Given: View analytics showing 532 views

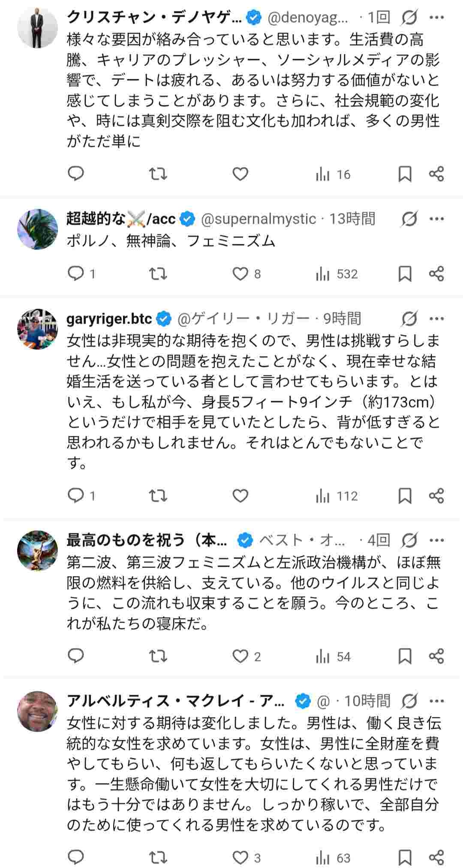Looking at the screenshot, I should pyautogui.click(x=337, y=273).
